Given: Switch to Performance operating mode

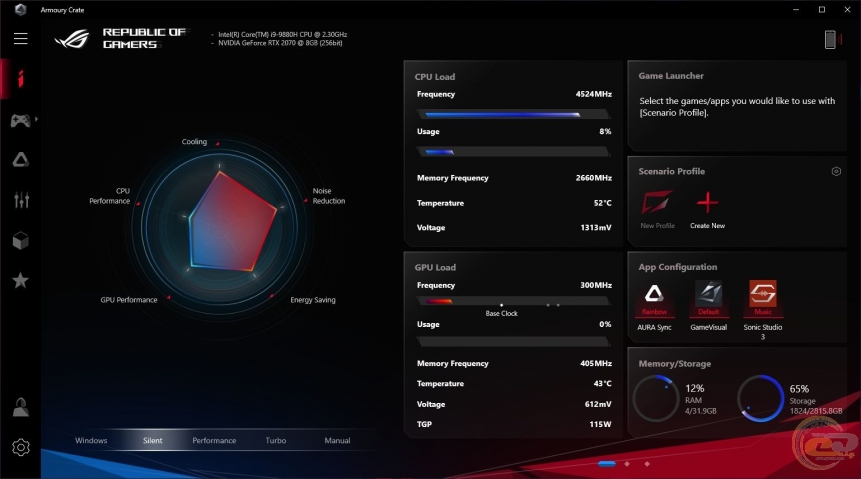Looking at the screenshot, I should point(214,441).
